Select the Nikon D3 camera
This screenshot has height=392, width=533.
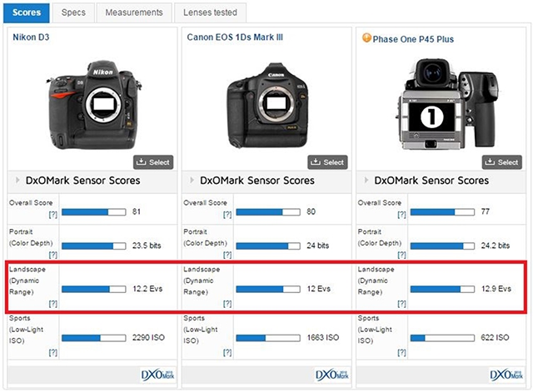pos(152,161)
